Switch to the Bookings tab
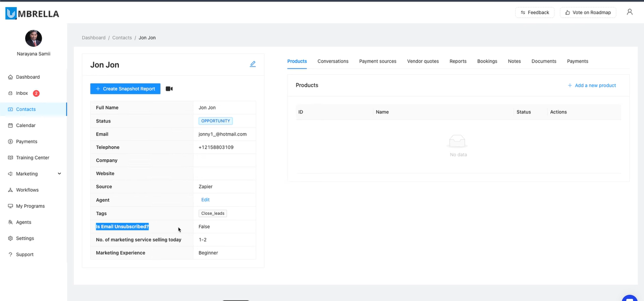The width and height of the screenshot is (644, 301). click(x=487, y=61)
